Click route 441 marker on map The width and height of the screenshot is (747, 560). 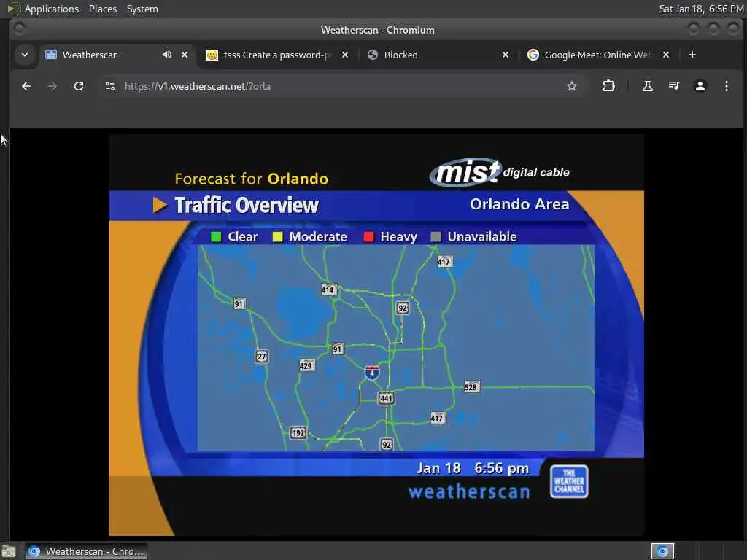[x=386, y=398]
